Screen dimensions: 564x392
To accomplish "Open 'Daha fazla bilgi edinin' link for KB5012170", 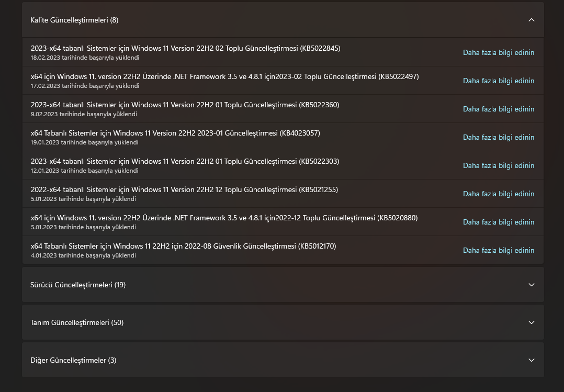I will (x=499, y=250).
